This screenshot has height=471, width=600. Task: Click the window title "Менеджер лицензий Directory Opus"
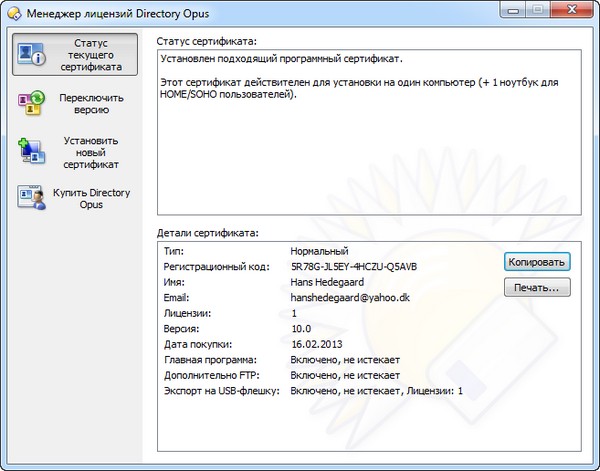point(118,14)
